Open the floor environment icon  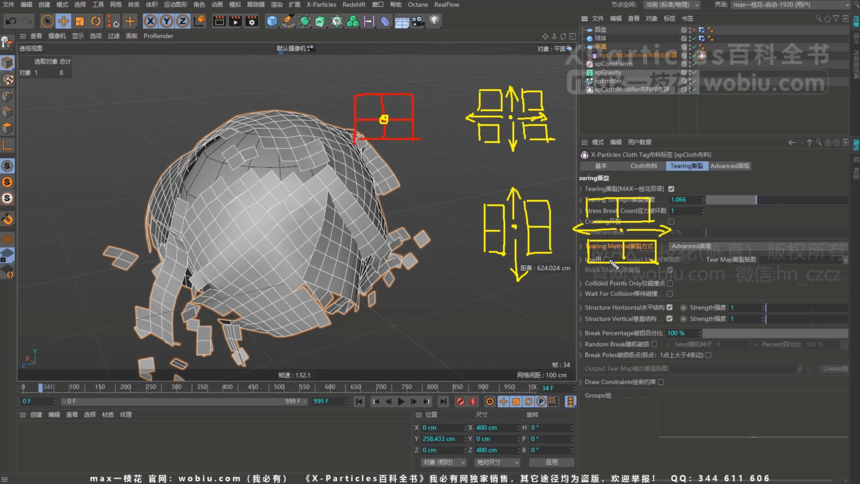coord(401,21)
